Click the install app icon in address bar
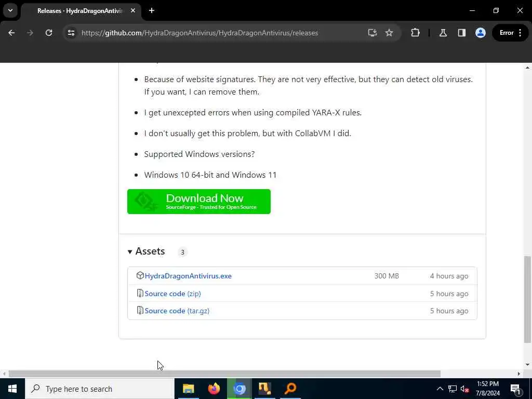 click(372, 33)
